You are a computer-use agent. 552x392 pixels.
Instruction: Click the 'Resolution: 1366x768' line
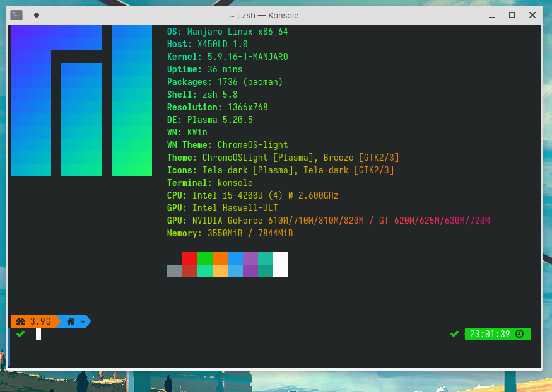coord(218,107)
